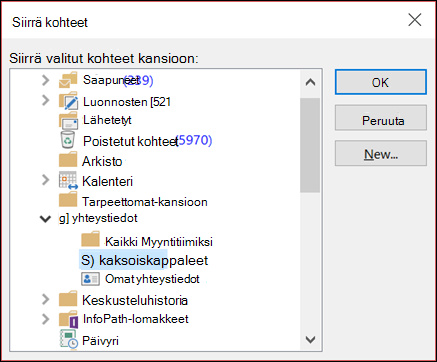Select the yhteystiedot tree label
The height and width of the screenshot is (362, 437).
tap(98, 218)
